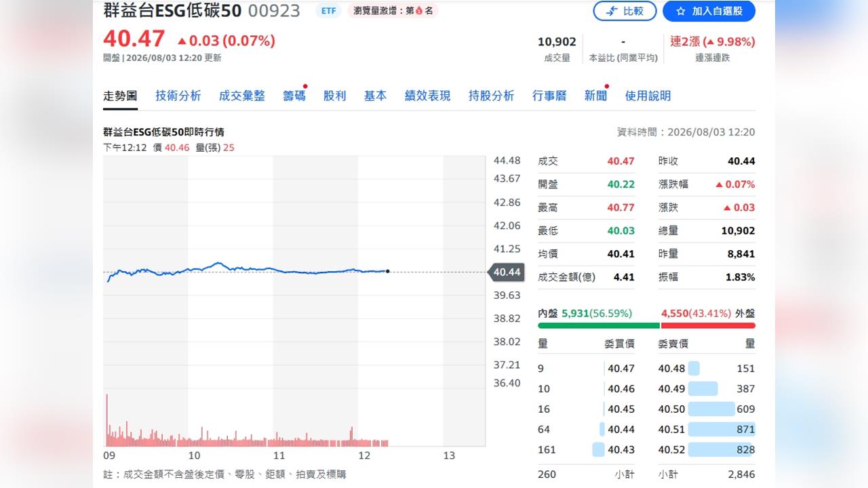Click the bid volume 161
Viewport: 868px width, 488px height.
click(547, 449)
